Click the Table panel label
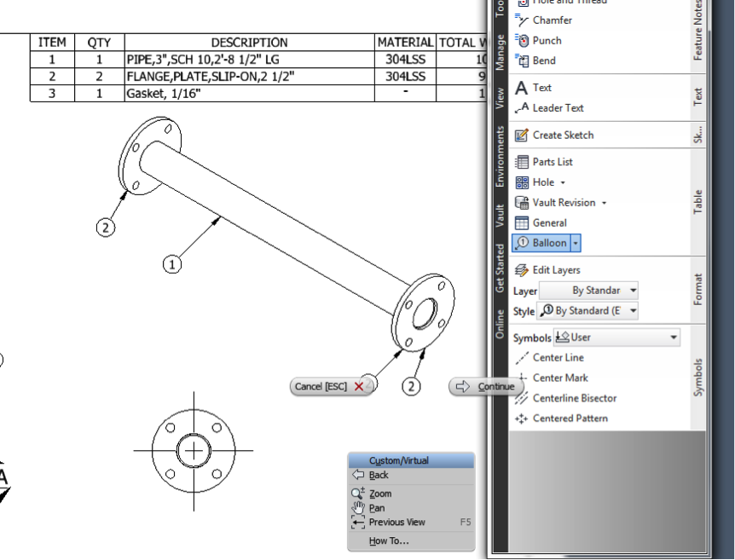This screenshot has width=735, height=560. click(697, 202)
